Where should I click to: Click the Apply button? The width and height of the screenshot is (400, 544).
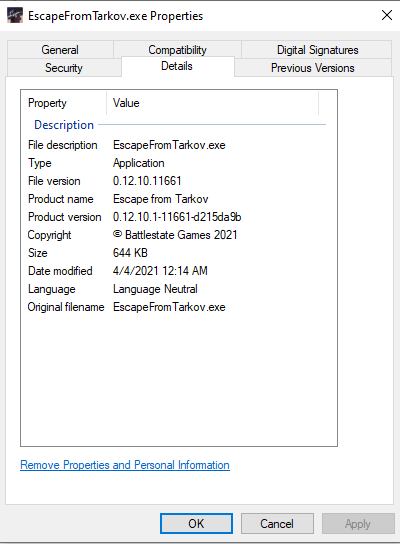[358, 524]
